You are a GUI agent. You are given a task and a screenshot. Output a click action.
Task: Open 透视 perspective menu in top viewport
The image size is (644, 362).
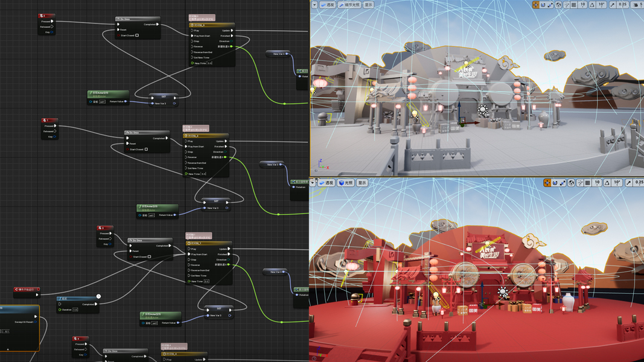point(328,5)
